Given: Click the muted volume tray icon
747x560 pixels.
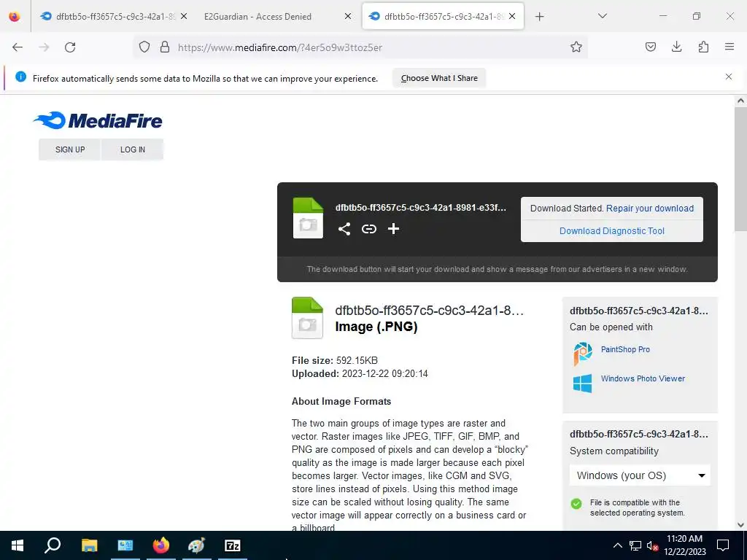Looking at the screenshot, I should coord(652,545).
